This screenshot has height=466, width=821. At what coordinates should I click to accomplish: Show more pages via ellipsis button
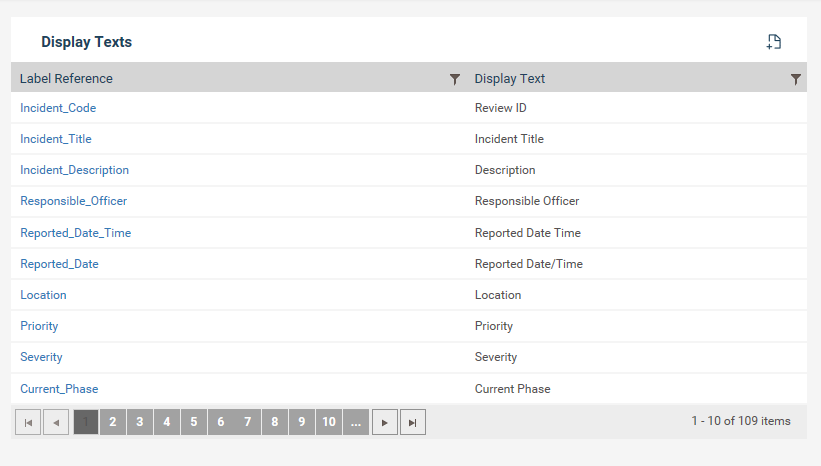356,422
